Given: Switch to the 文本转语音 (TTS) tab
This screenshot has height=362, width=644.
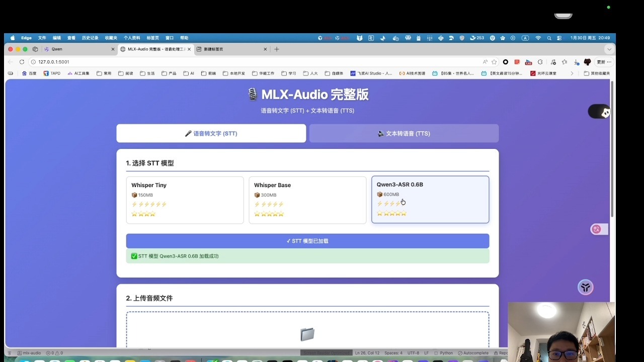Looking at the screenshot, I should point(404,133).
